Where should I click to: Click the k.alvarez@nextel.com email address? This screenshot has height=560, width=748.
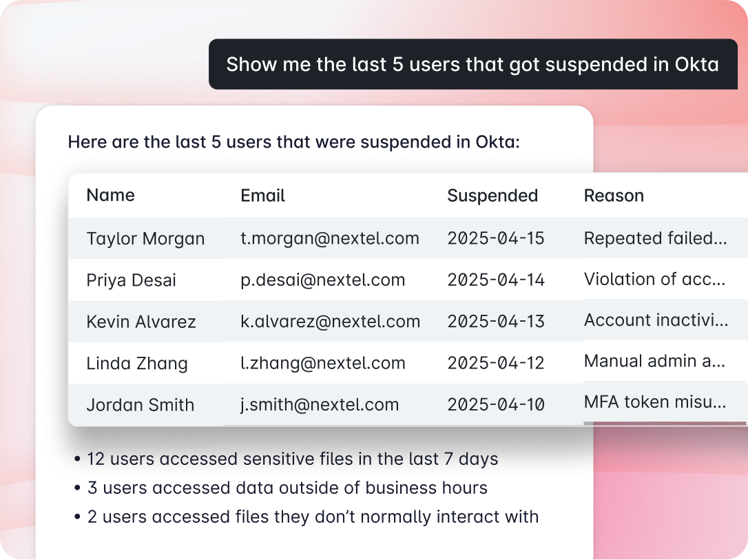pos(330,321)
